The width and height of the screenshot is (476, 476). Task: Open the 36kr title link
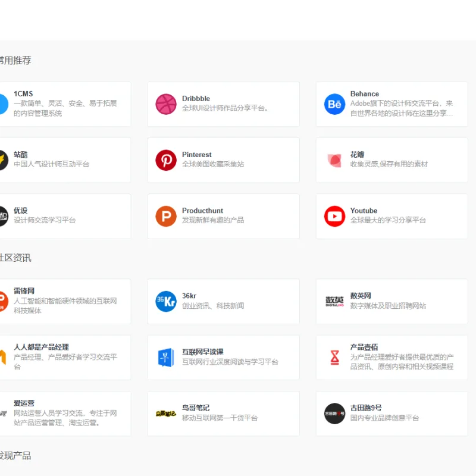coord(189,296)
